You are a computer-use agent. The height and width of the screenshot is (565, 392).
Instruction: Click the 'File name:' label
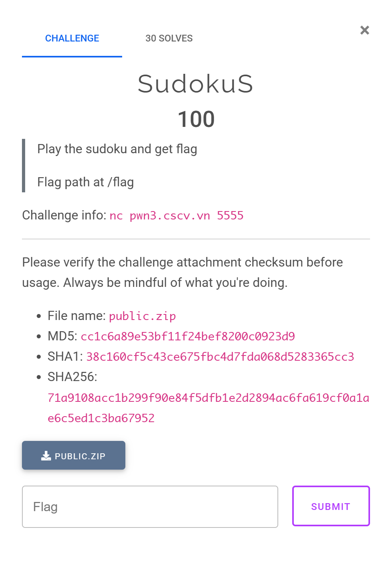coord(76,316)
